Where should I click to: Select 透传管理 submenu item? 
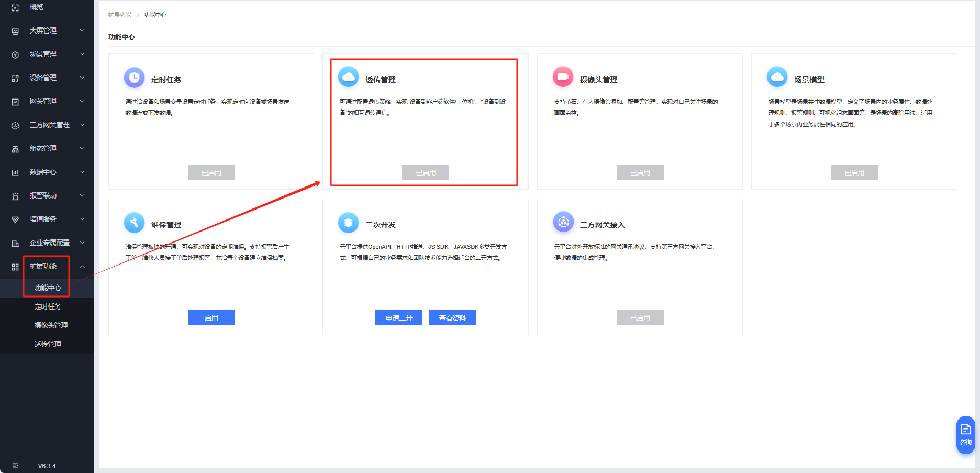point(48,344)
